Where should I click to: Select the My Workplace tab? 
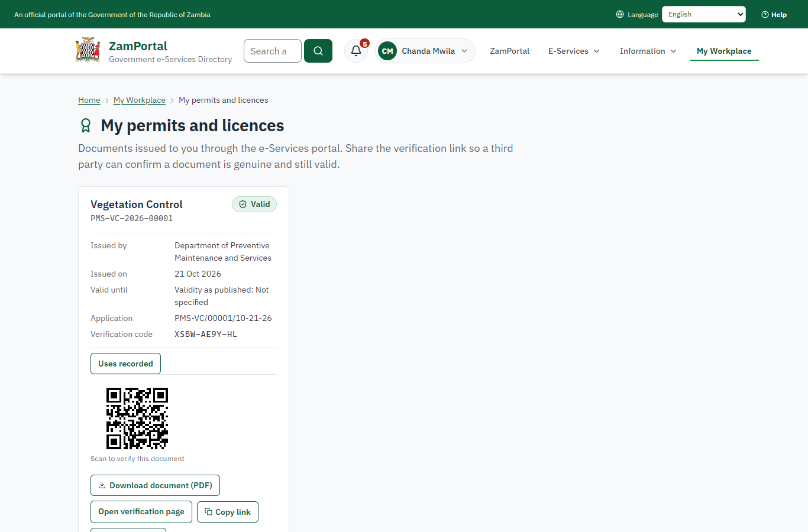(x=724, y=51)
